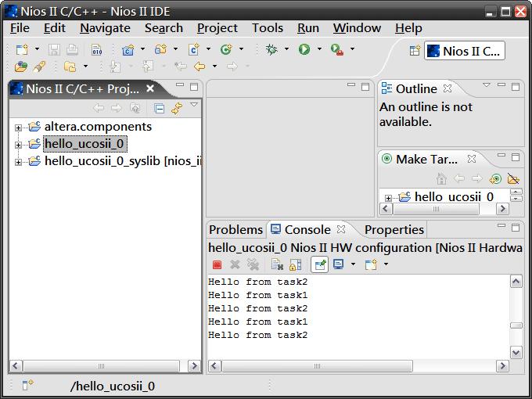Click the New C source file icon

tap(194, 49)
